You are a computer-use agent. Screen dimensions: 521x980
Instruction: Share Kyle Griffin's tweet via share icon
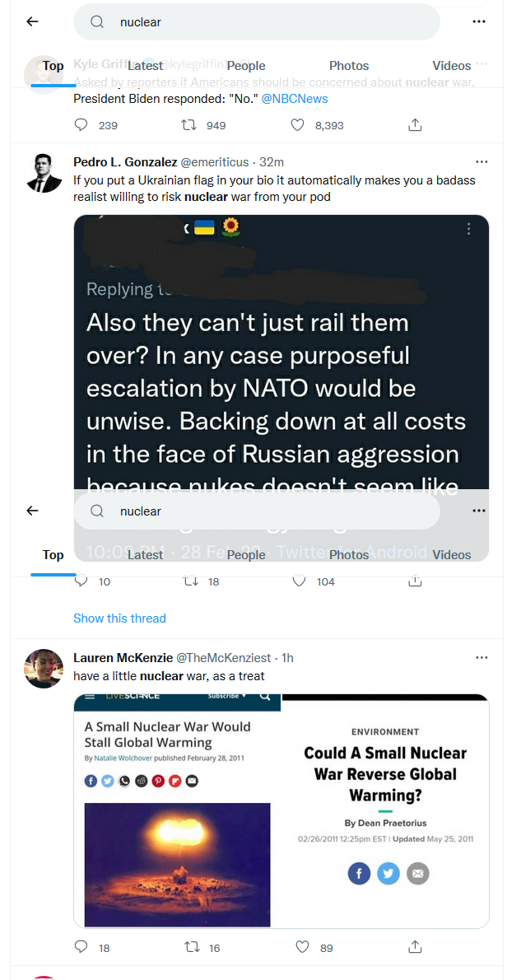(415, 125)
